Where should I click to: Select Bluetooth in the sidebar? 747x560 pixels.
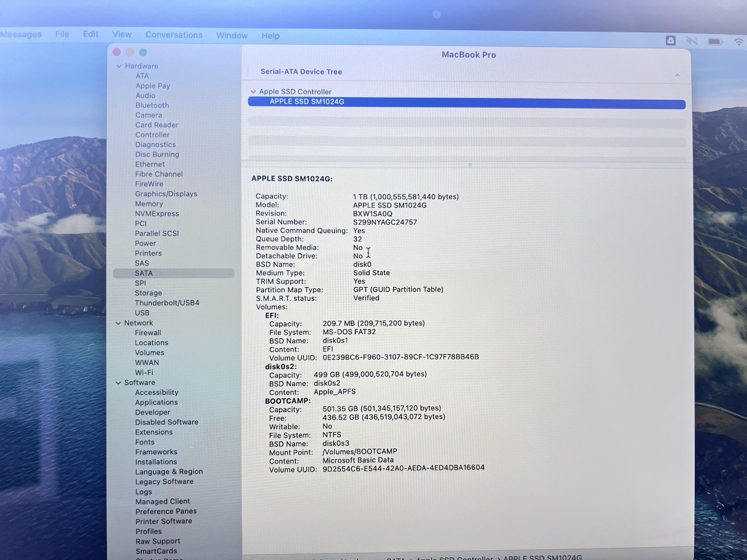[152, 105]
